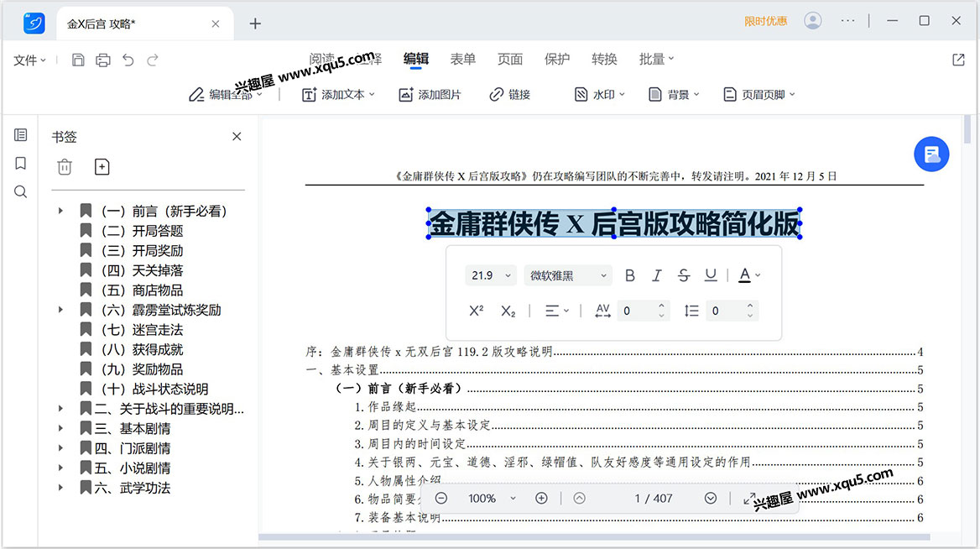Screen dimensions: 980x549
Task: Click the save icon in the top toolbar
Action: tap(78, 60)
